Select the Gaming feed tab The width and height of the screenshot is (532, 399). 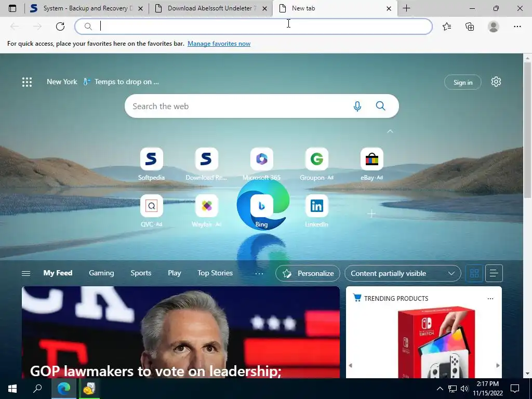[x=101, y=273]
